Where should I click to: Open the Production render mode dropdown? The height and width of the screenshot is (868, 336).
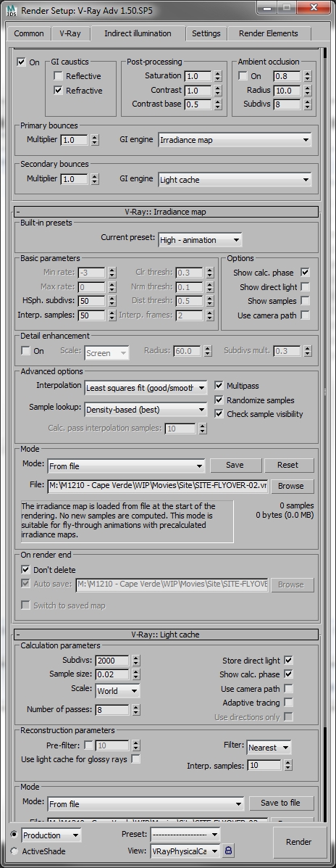point(51,835)
